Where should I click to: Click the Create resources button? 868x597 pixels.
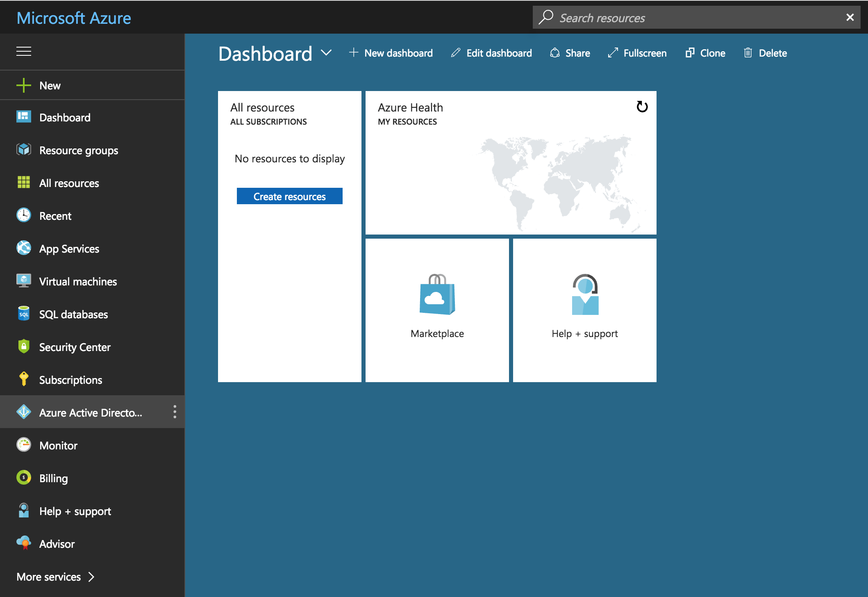(289, 196)
